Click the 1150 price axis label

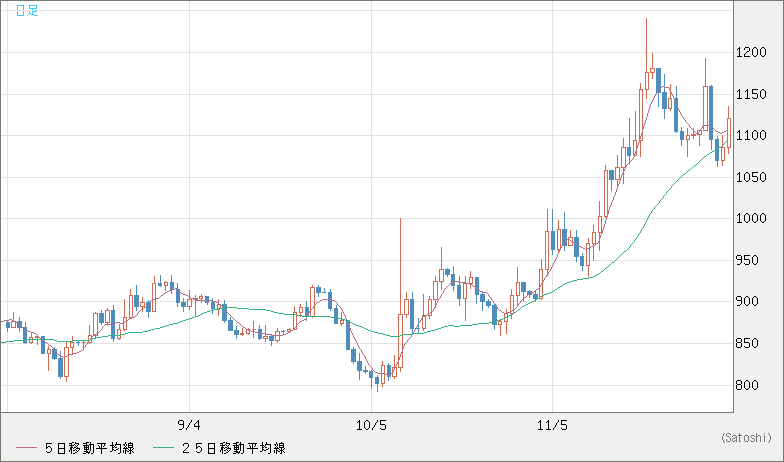click(x=752, y=94)
